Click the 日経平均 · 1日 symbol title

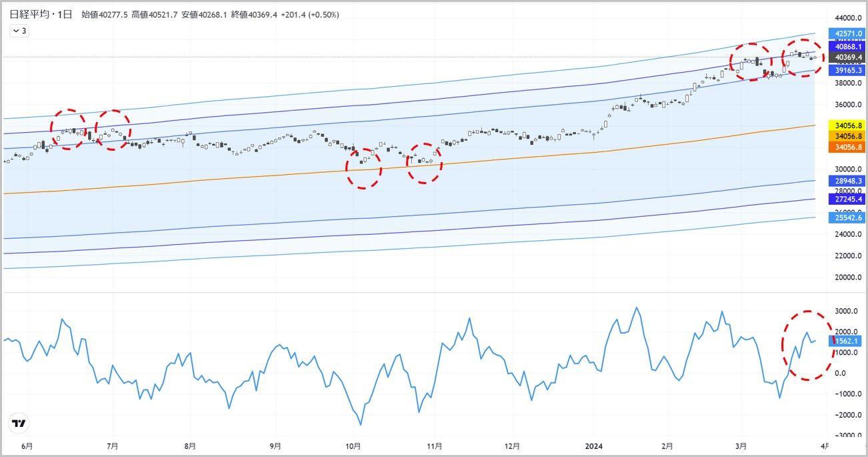41,14
